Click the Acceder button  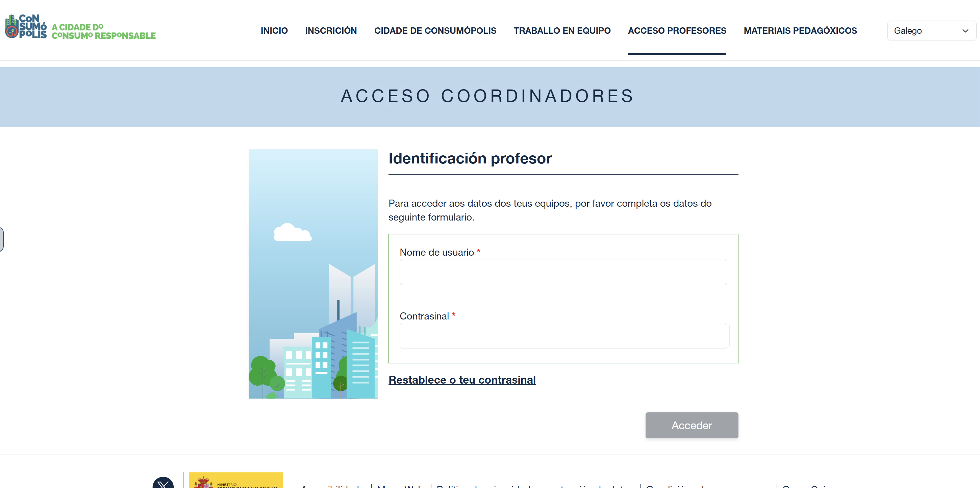[692, 425]
